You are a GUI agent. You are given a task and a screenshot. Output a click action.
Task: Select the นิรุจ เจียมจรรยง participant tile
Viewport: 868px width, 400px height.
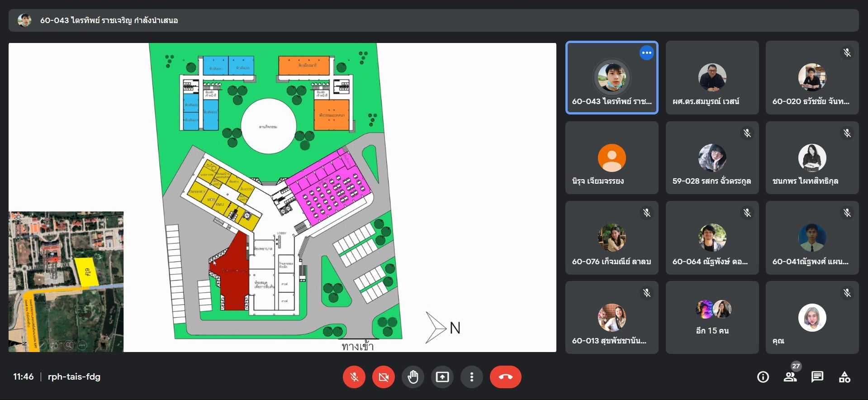[612, 158]
